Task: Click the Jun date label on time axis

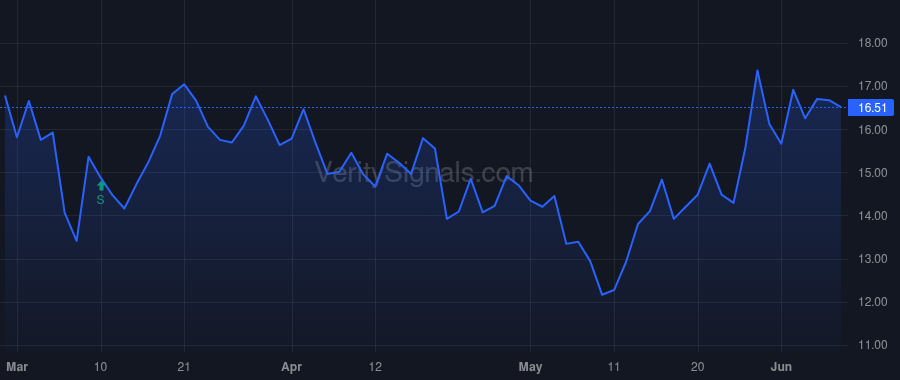Action: click(781, 366)
